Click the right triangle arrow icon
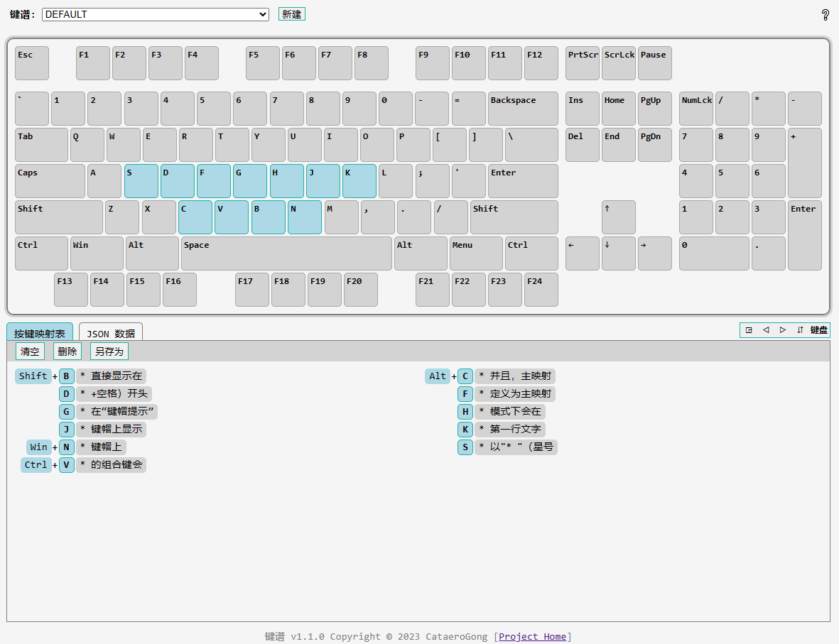 (x=783, y=330)
